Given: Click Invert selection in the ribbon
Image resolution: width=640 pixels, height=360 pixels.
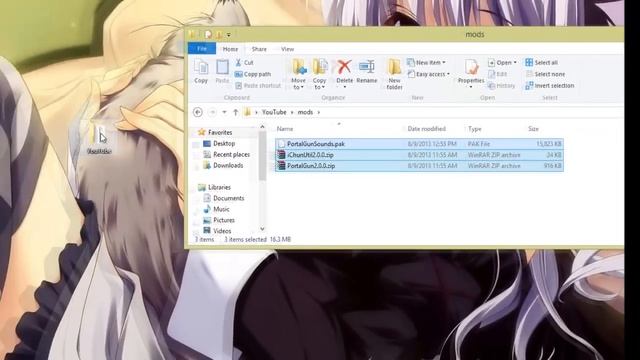Looking at the screenshot, I should coord(550,85).
